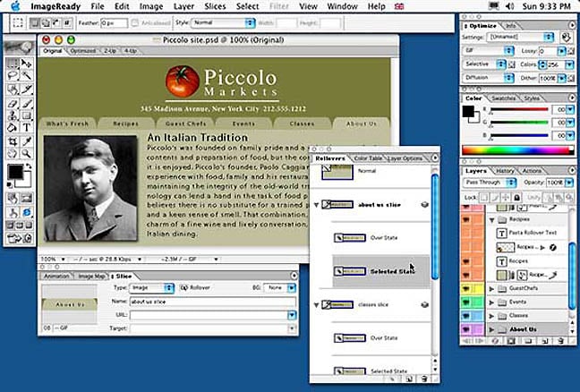This screenshot has height=392, width=580.
Task: Open the Slice BG None dropdown
Action: [x=279, y=287]
